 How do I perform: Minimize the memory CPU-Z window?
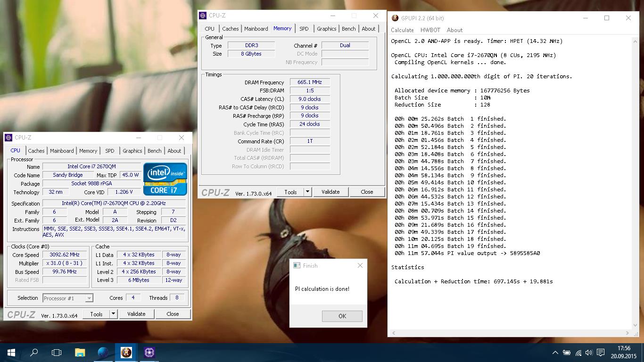[x=332, y=16]
